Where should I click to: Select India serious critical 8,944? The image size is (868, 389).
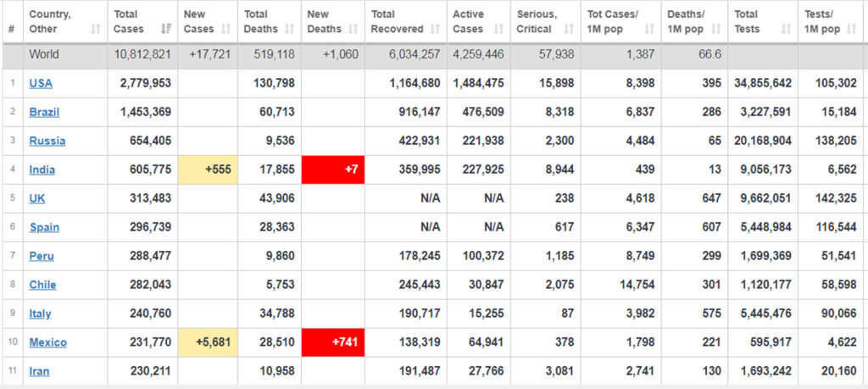point(559,169)
